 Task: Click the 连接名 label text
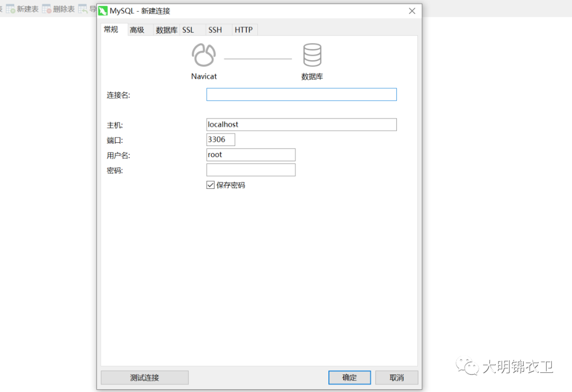coord(118,95)
